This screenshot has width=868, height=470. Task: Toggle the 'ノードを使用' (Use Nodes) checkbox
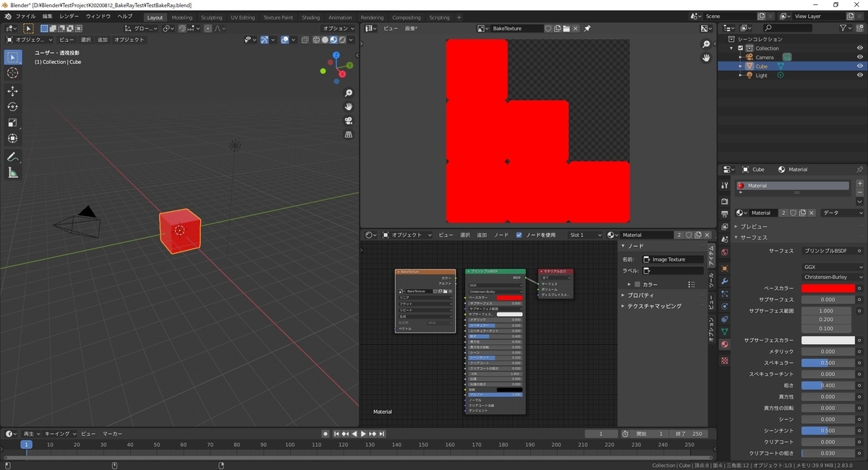coord(519,235)
